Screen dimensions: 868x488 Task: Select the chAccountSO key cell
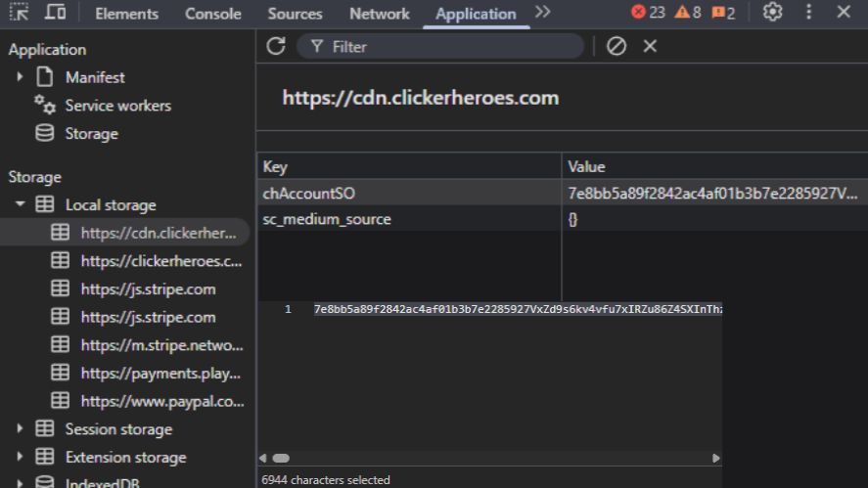(410, 193)
